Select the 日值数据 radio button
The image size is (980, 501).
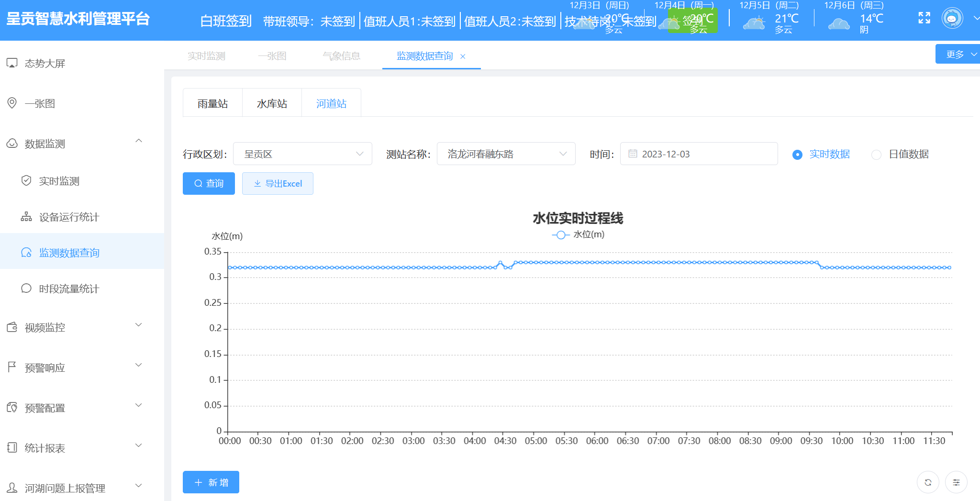(876, 155)
